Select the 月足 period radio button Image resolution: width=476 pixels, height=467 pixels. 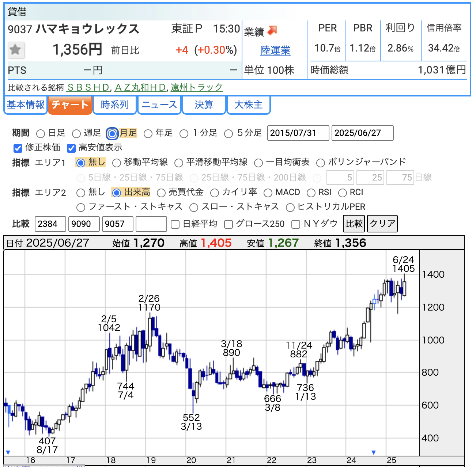112,134
